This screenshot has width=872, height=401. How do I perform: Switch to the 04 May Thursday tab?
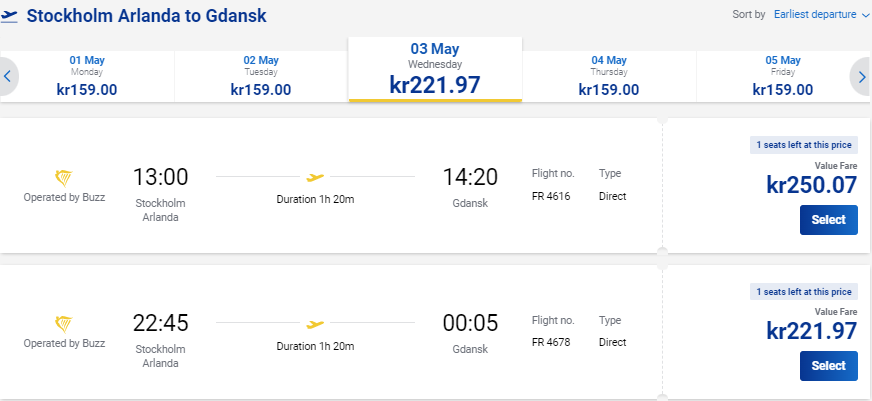pyautogui.click(x=609, y=76)
